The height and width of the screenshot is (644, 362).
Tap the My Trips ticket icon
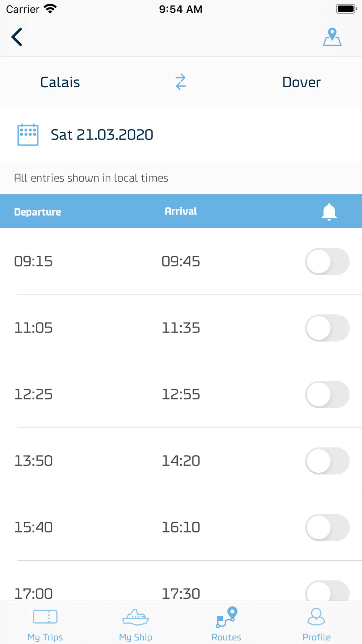tap(45, 616)
